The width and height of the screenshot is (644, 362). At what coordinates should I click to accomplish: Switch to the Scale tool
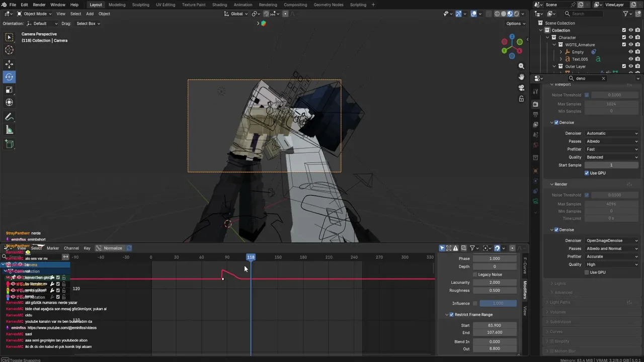point(9,89)
